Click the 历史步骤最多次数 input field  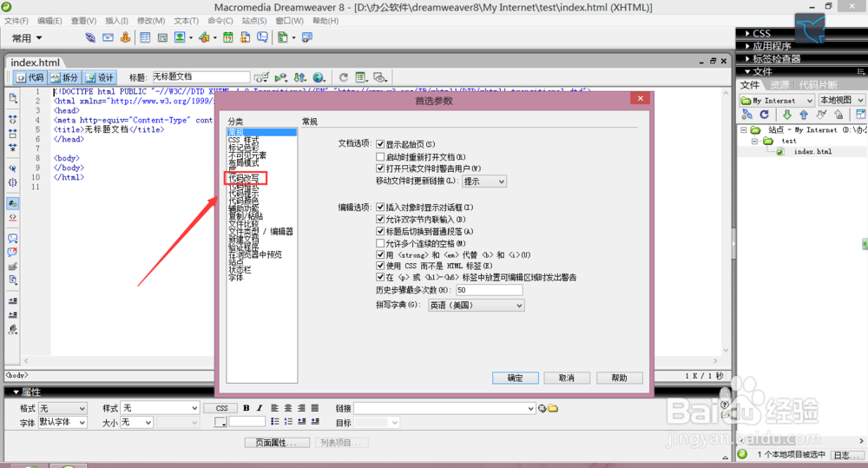point(490,290)
